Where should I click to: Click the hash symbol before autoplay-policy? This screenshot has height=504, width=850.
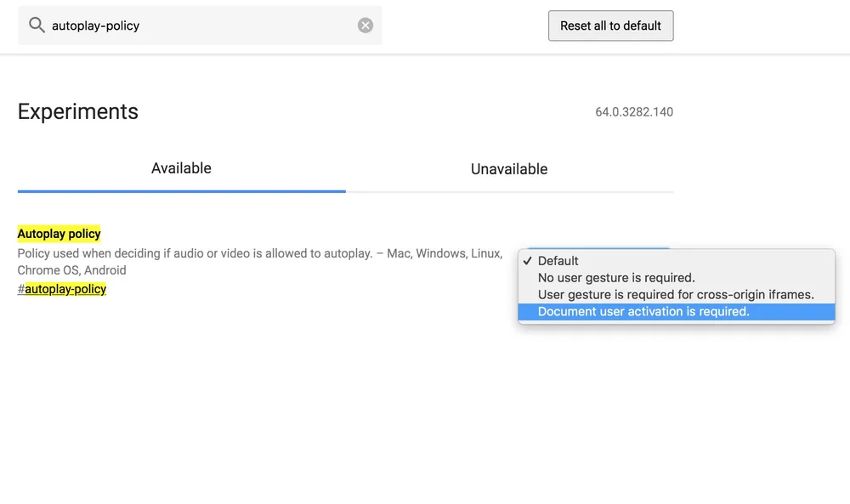point(20,289)
